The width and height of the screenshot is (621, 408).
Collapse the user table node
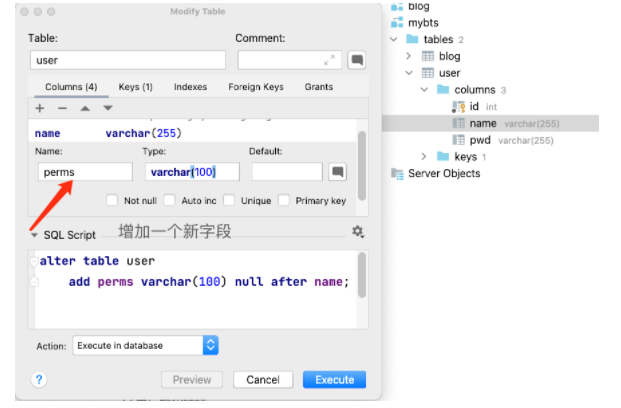pyautogui.click(x=409, y=73)
